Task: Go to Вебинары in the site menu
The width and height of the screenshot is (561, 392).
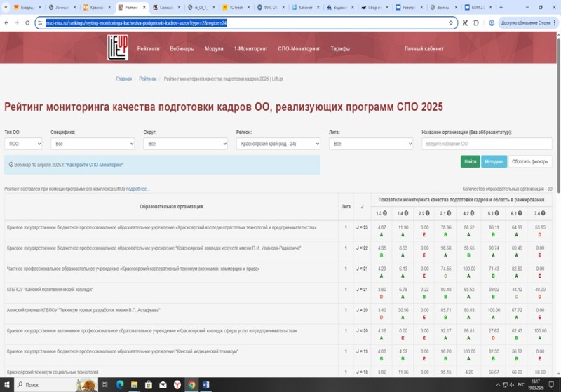Action: coord(182,50)
